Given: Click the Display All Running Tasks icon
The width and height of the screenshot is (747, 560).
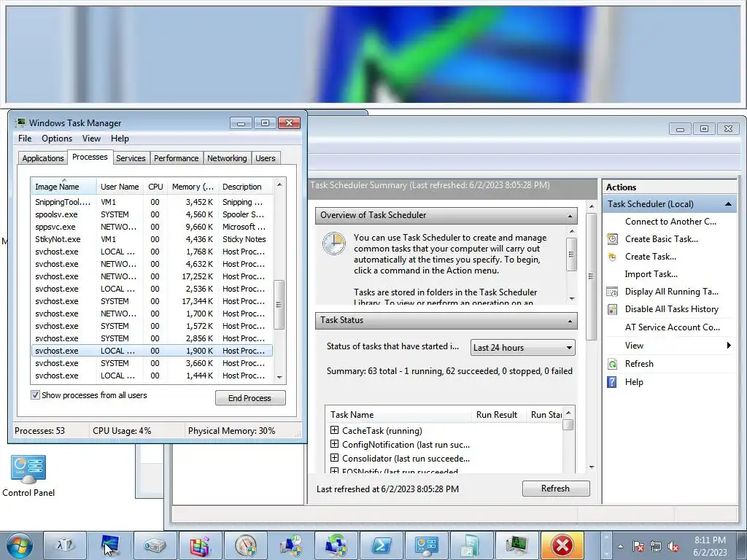Looking at the screenshot, I should (612, 292).
